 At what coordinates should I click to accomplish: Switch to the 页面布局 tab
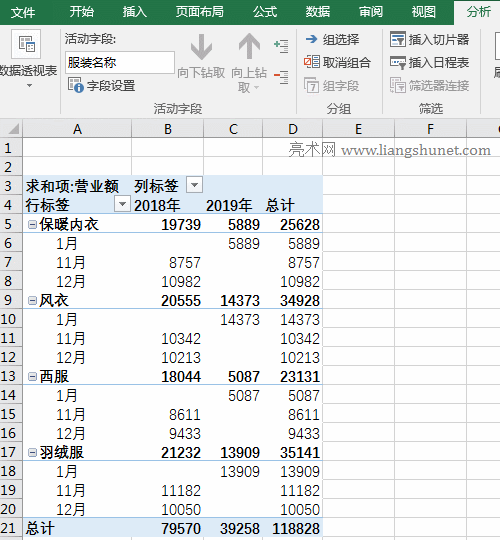pos(199,12)
